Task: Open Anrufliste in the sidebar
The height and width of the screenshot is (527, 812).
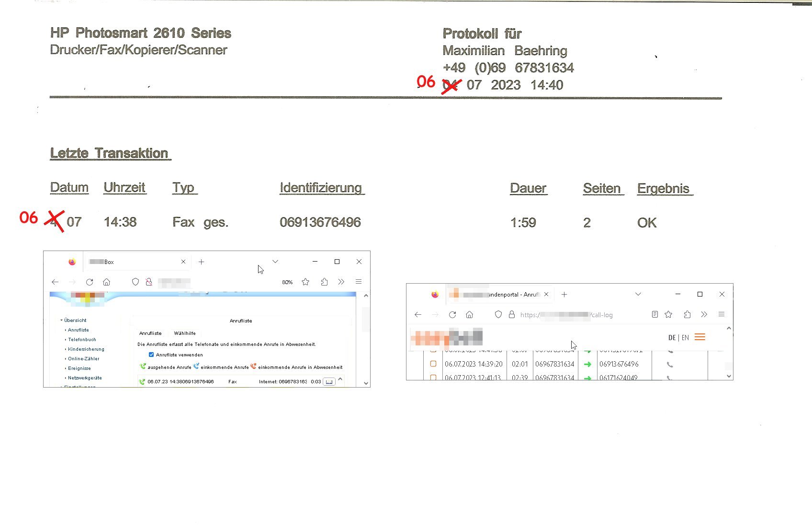Action: (79, 330)
